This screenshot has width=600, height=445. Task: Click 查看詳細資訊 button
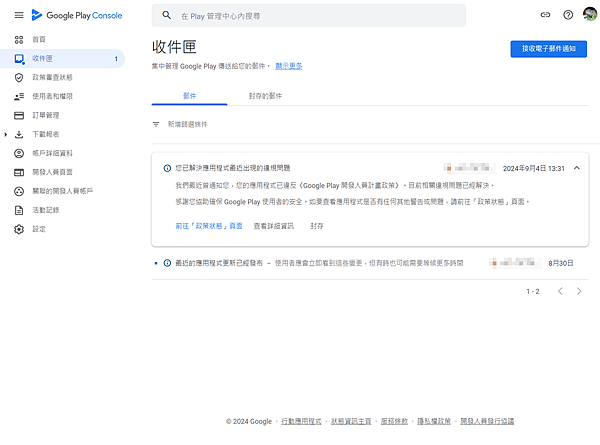(274, 226)
